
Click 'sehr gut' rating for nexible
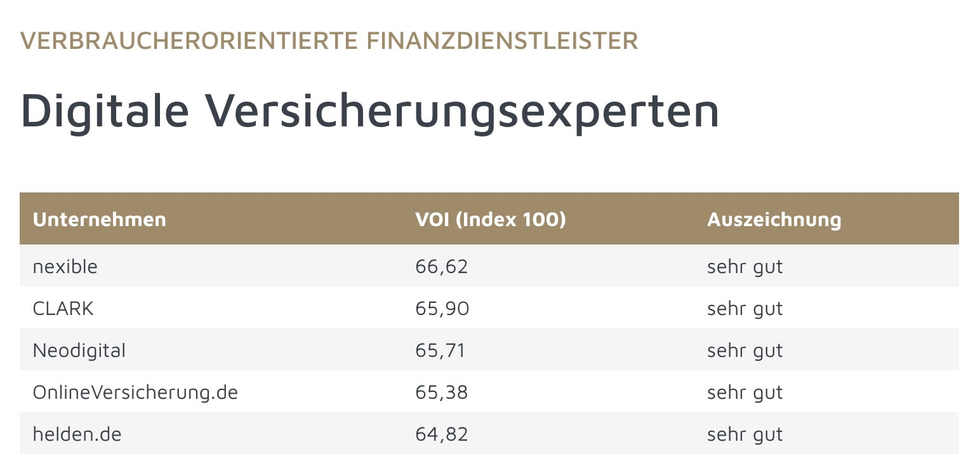click(745, 266)
